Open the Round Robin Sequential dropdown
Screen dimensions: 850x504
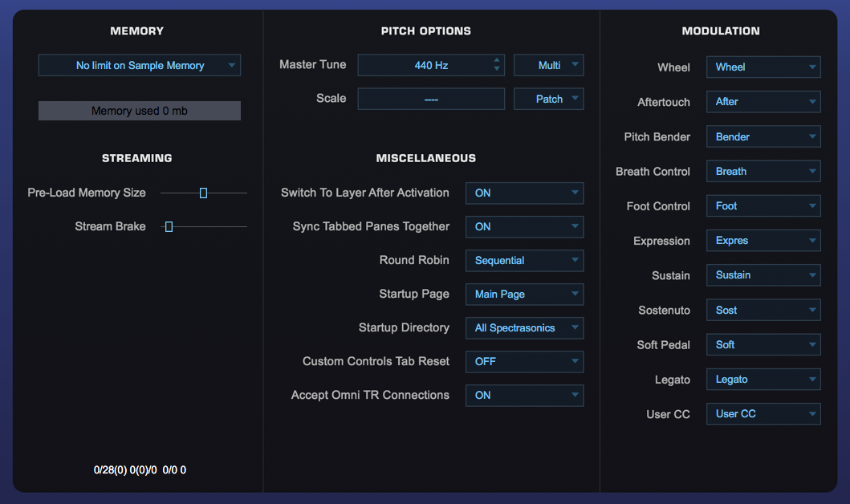tap(524, 260)
